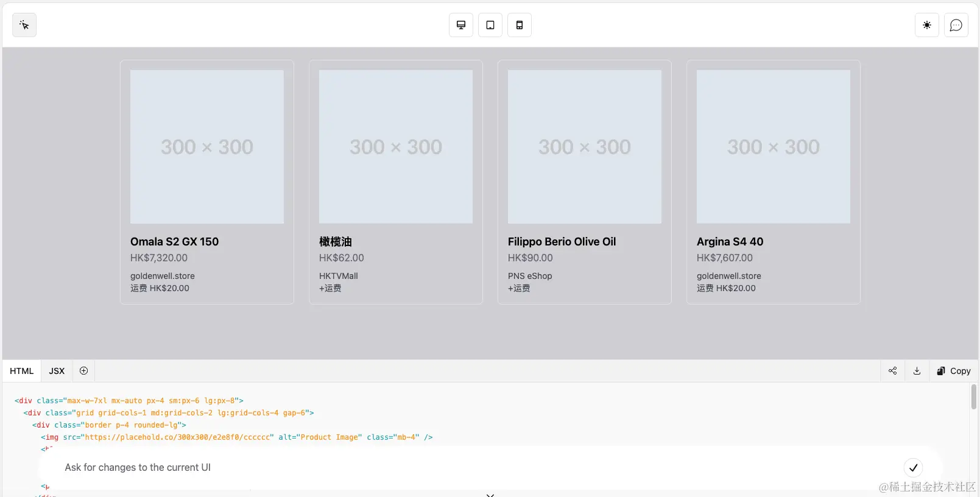980x497 pixels.
Task: Switch to the JSX code tab
Action: [x=57, y=371]
